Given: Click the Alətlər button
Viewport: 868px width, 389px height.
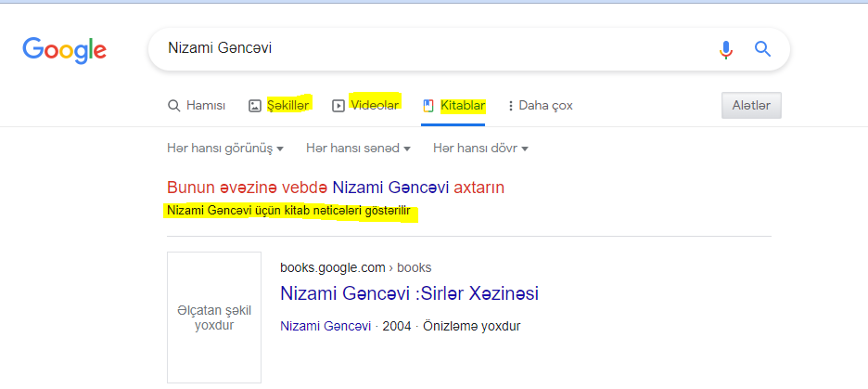Looking at the screenshot, I should 751,106.
